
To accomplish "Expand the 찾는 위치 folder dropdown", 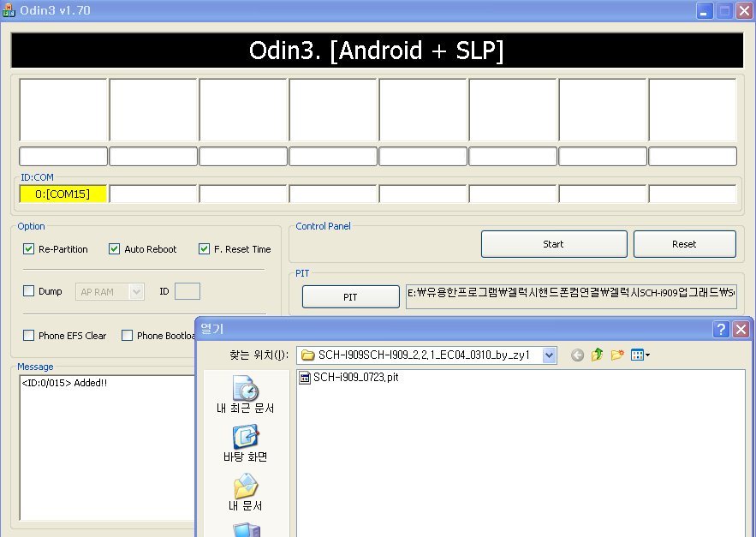I will [549, 355].
